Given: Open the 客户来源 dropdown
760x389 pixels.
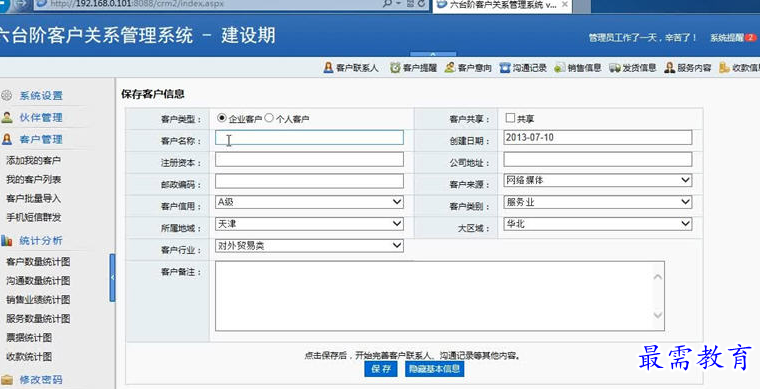Looking at the screenshot, I should point(598,180).
